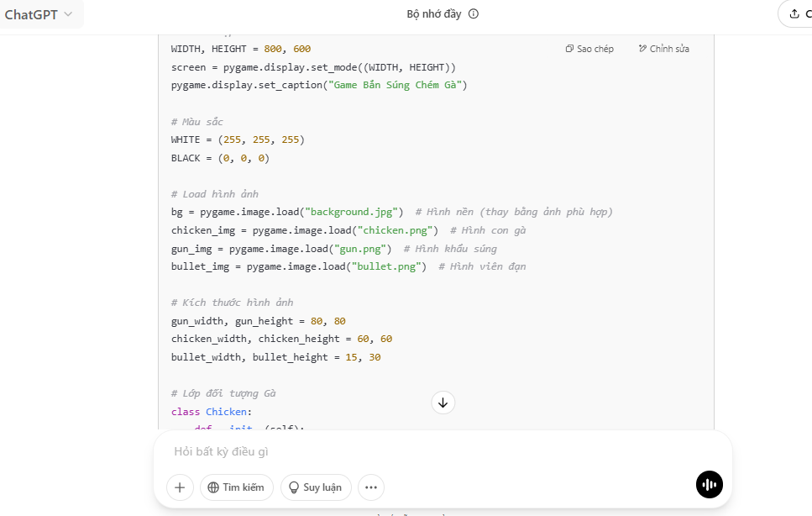The width and height of the screenshot is (812, 516).
Task: Click the "chicken.png" string in the code
Action: coord(395,230)
